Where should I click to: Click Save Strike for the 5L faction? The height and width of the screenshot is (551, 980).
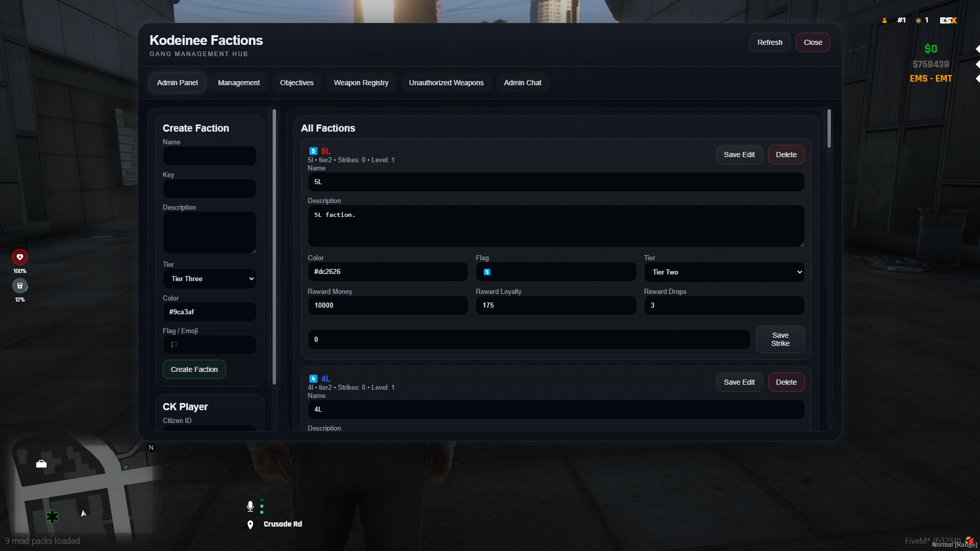pos(780,339)
